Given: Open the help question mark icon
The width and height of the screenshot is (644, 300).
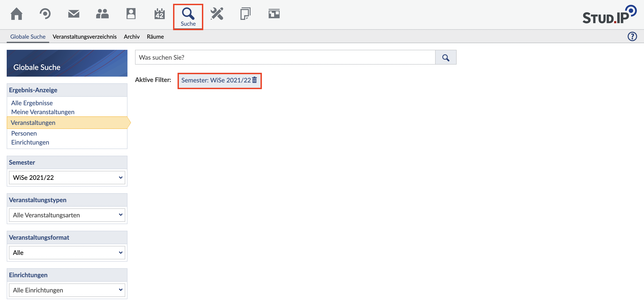Looking at the screenshot, I should point(632,36).
